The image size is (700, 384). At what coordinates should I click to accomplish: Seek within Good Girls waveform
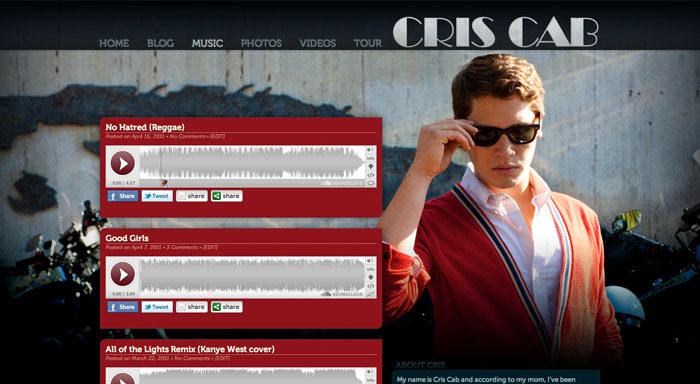point(252,274)
